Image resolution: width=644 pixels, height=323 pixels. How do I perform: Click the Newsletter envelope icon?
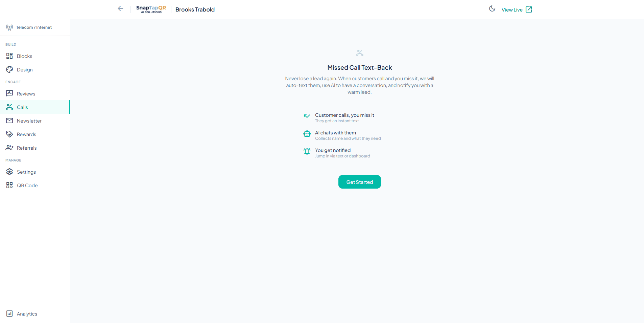pos(9,121)
